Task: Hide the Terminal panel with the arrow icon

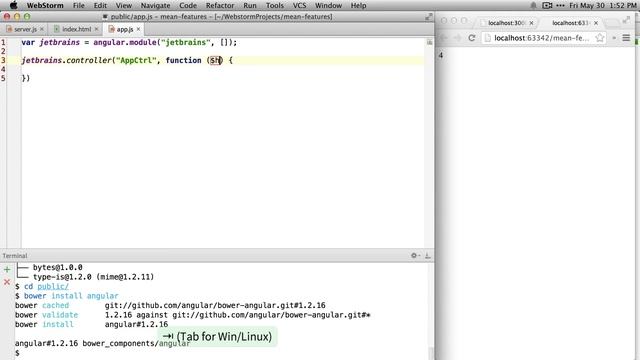Action: 427,256
